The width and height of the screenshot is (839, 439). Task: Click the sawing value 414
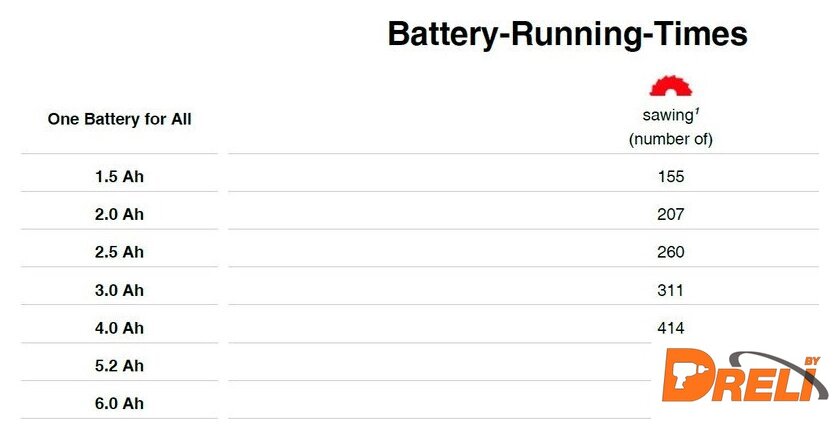[x=671, y=328]
